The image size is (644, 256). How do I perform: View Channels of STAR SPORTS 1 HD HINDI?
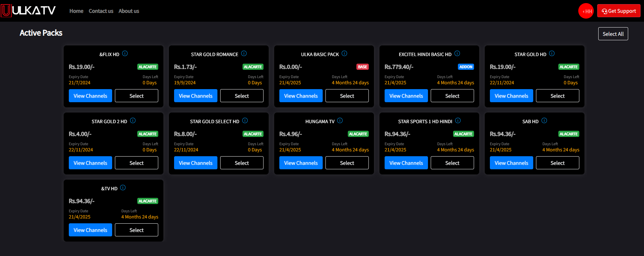point(406,163)
